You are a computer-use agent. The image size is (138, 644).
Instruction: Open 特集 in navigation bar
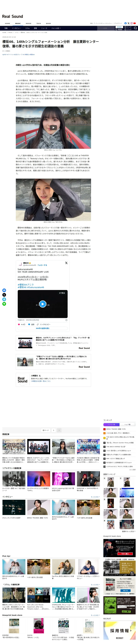[x=6, y=28]
